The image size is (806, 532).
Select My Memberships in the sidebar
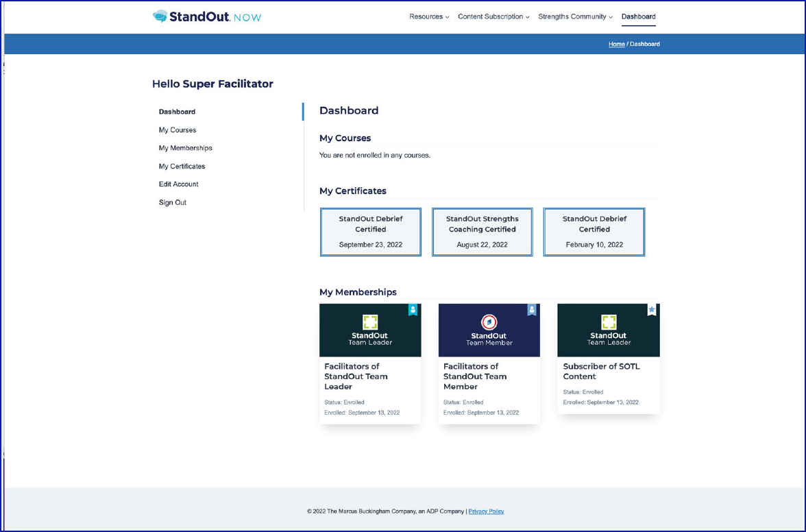coord(185,147)
